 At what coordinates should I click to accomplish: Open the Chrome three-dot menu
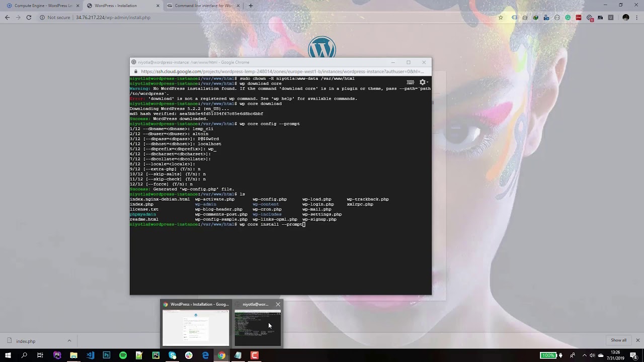tap(636, 18)
